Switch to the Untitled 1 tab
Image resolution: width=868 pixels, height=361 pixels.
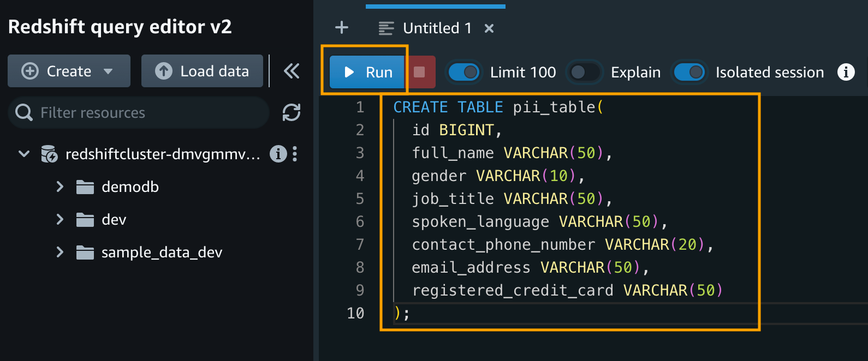[x=437, y=28]
